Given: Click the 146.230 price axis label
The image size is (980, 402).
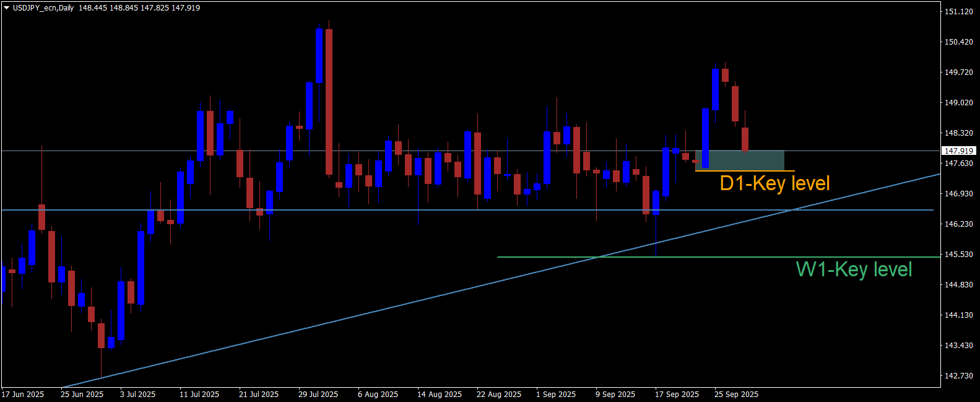Looking at the screenshot, I should click(x=958, y=224).
